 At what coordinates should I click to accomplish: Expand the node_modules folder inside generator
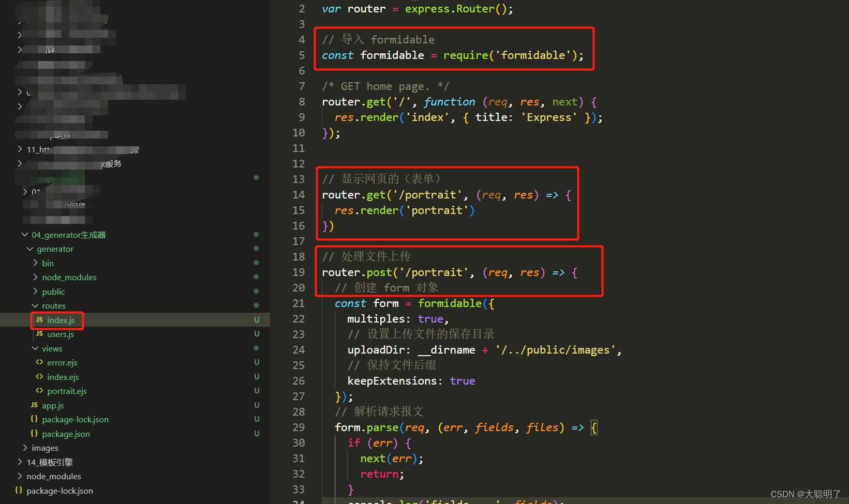35,277
